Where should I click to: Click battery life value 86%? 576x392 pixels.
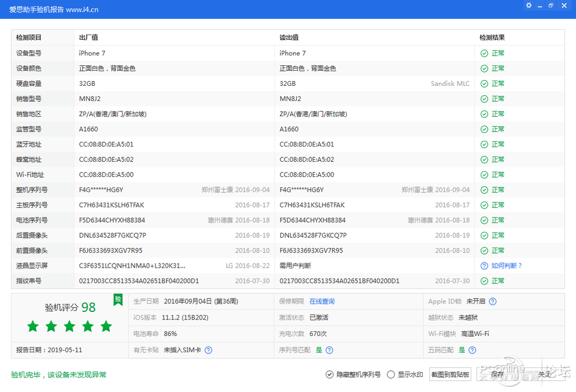pyautogui.click(x=170, y=334)
